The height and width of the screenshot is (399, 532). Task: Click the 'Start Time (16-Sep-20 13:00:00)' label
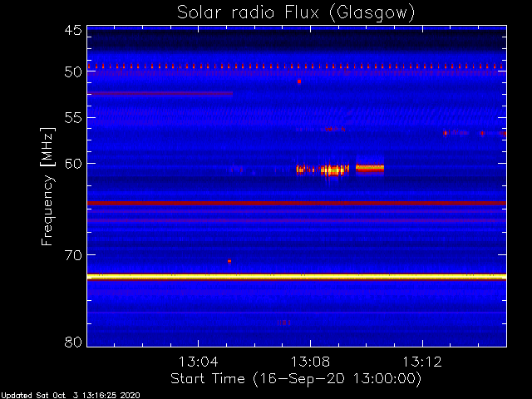point(296,379)
